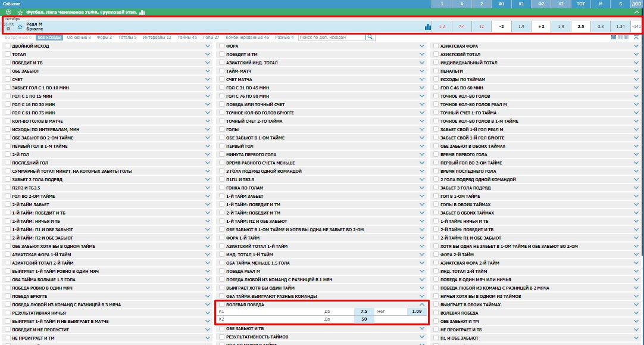The image size is (644, 345).
Task: Click the football sport icon in the green league bar
Action: coord(8,13)
